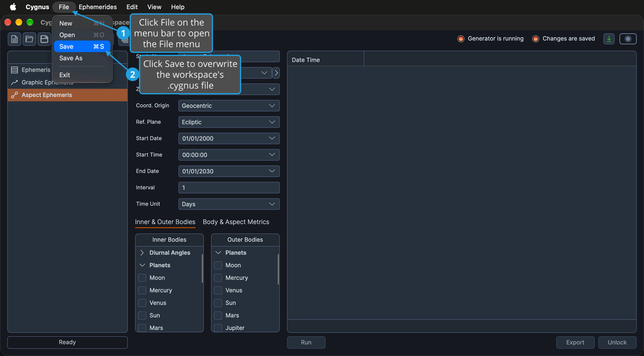644x356 pixels.
Task: Collapse Planets group in Outer Bodies
Action: coord(218,253)
